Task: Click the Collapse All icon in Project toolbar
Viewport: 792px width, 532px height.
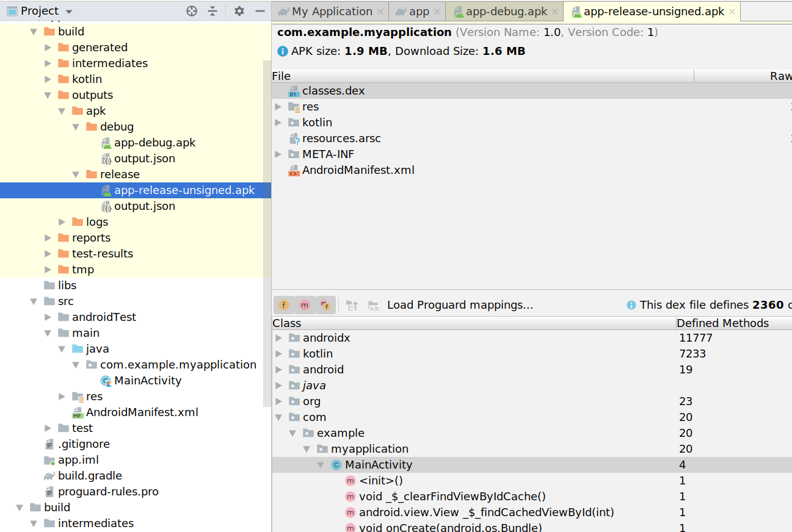Action: point(213,11)
